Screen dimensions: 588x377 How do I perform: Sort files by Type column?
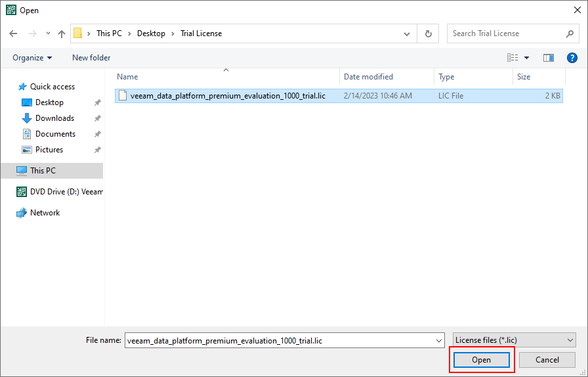tap(446, 77)
